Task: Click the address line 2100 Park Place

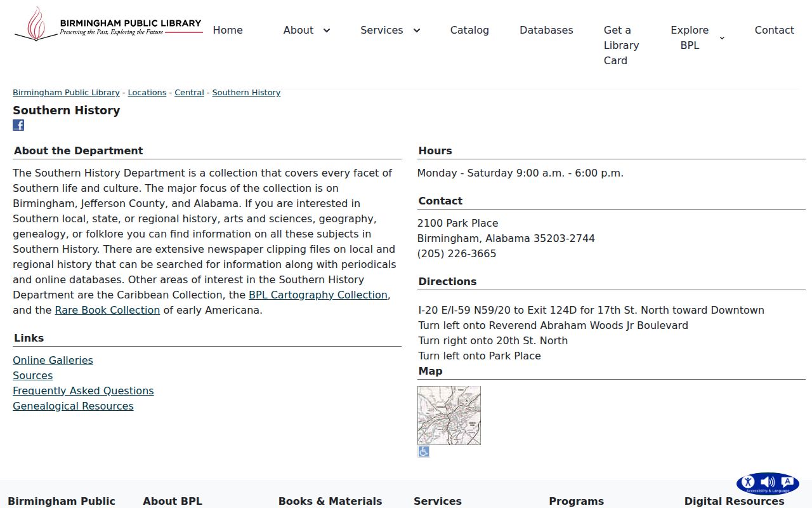Action: 457,223
